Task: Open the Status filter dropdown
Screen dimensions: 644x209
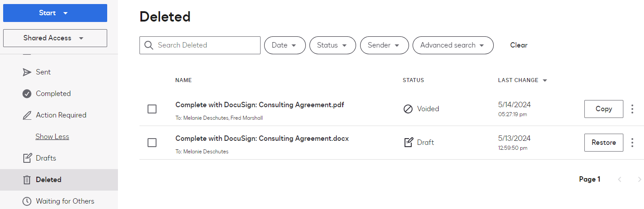Action: pos(332,45)
